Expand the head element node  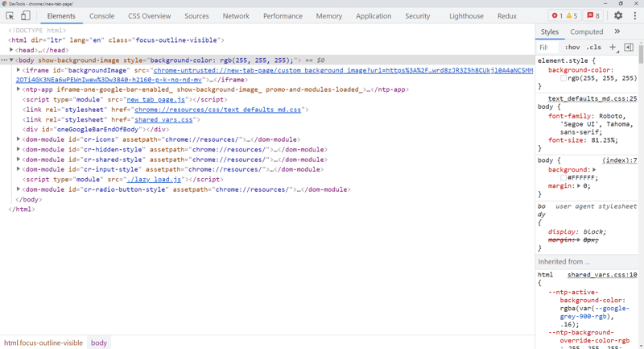(x=11, y=50)
